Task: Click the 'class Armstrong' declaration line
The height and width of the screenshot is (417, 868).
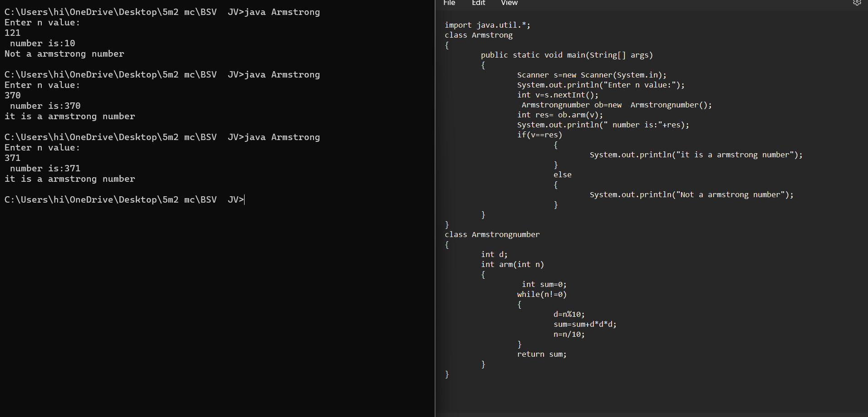Action: coord(479,35)
